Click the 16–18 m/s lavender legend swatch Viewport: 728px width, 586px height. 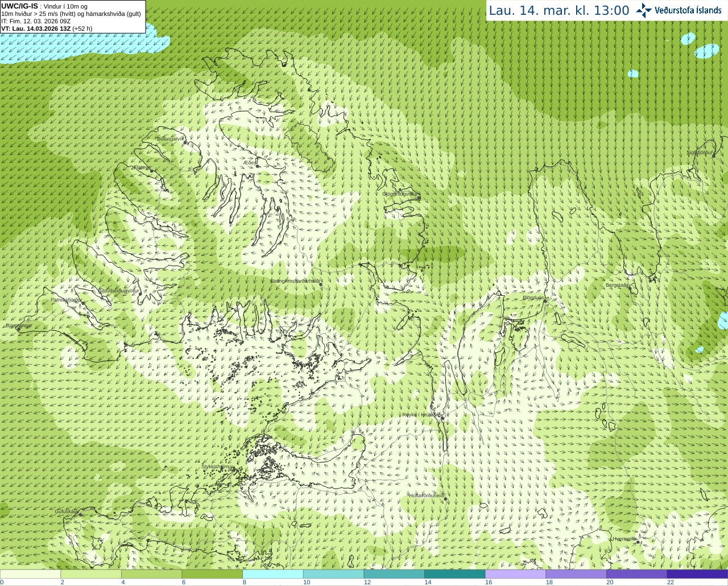(515, 574)
